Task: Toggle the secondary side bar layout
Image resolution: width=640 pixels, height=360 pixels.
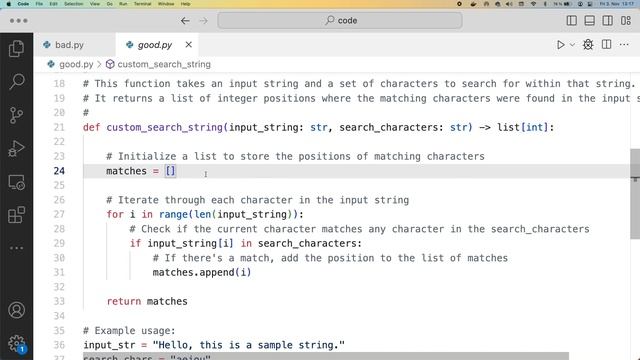Action: pos(607,20)
